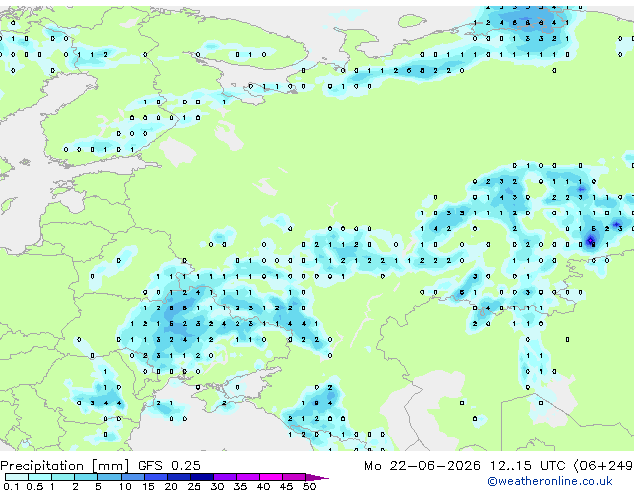634x490 pixels.
Task: Select the legend swatch between 35 and 40
Action: tap(248, 477)
